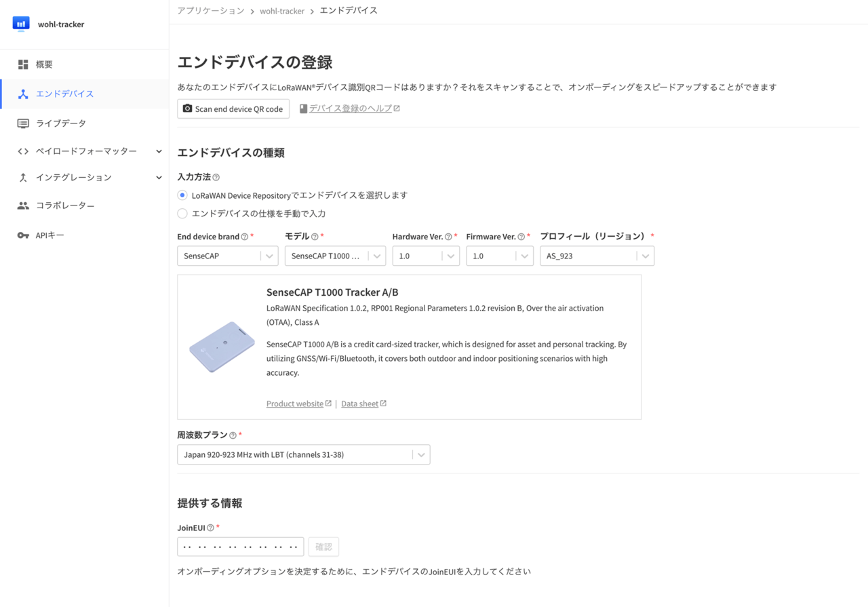Open エンドデバイス in the sidebar
This screenshot has width=868, height=607.
pyautogui.click(x=64, y=94)
